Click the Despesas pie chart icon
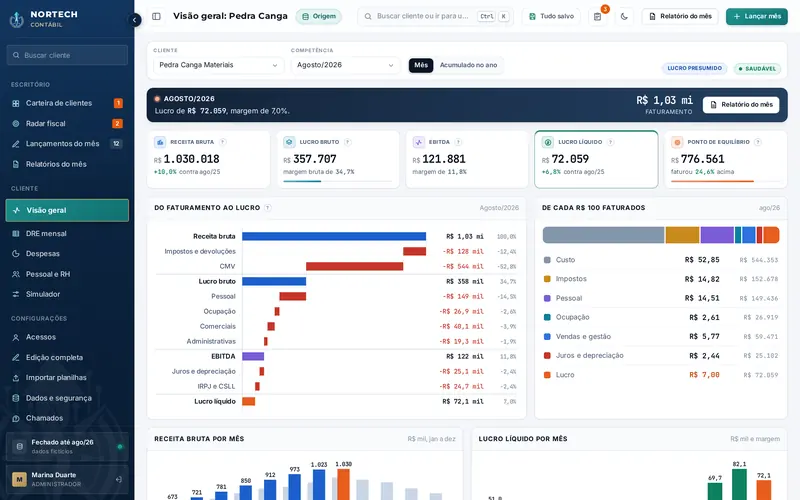The image size is (800, 500). 16,254
